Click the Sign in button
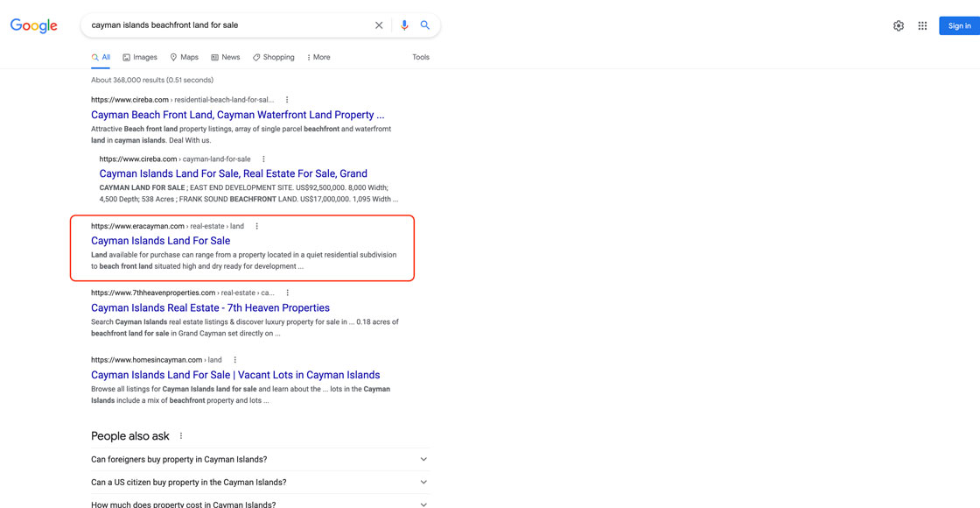The image size is (980, 508). (959, 25)
